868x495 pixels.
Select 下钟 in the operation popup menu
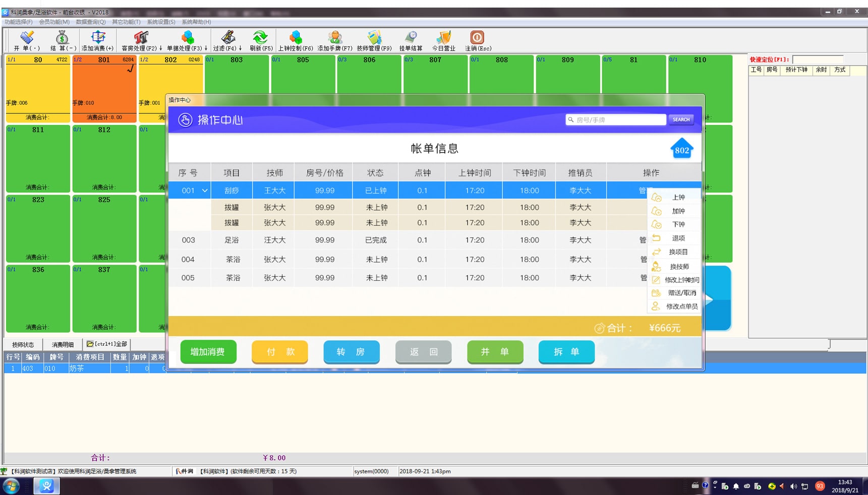674,224
